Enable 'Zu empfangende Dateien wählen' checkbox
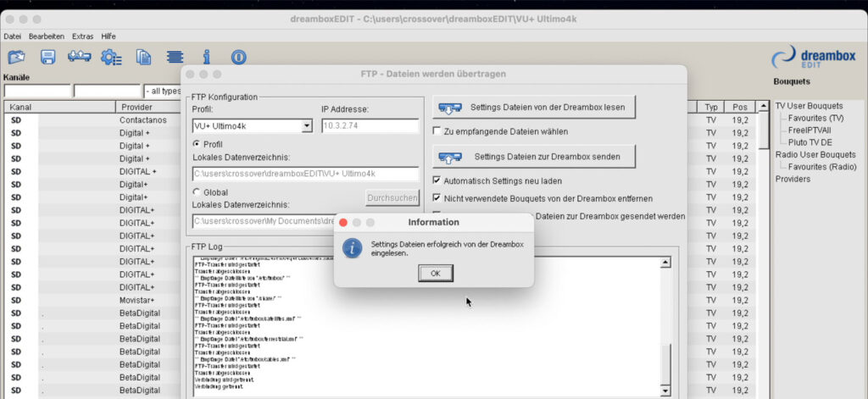The height and width of the screenshot is (399, 868). pos(437,131)
